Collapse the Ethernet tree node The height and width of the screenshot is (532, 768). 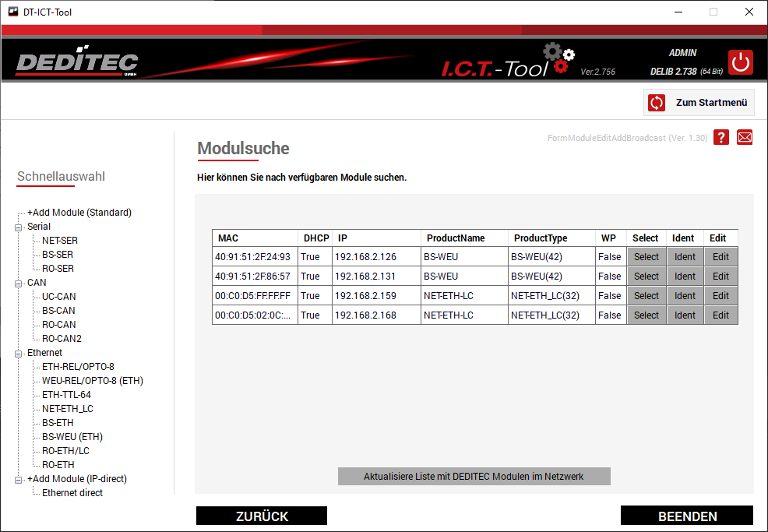tap(19, 353)
